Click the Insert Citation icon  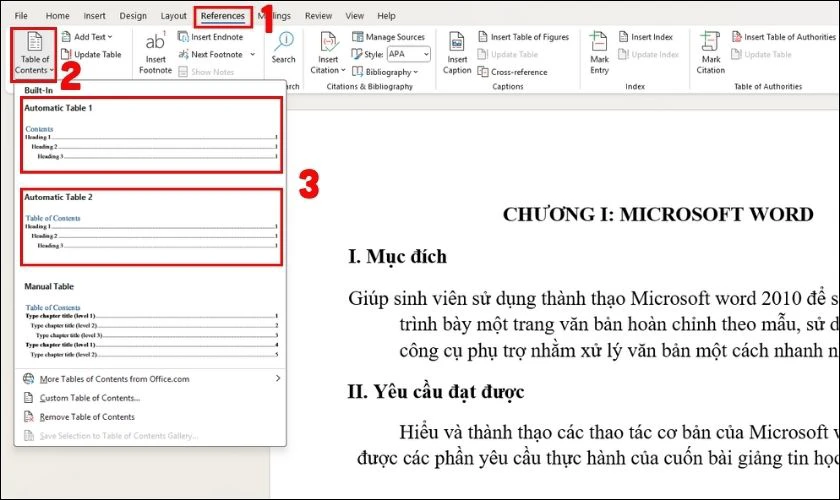(x=328, y=42)
